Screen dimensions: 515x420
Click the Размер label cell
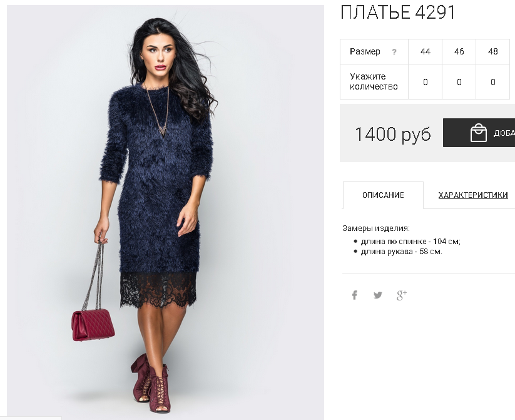(x=374, y=51)
